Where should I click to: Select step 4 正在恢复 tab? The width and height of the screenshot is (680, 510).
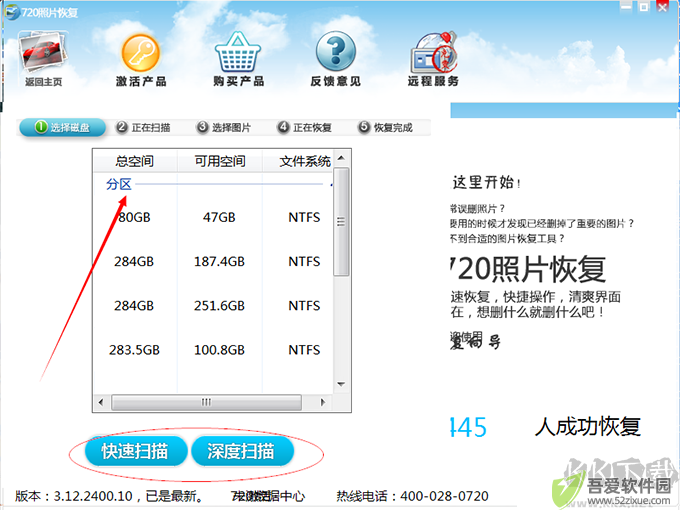click(x=304, y=128)
